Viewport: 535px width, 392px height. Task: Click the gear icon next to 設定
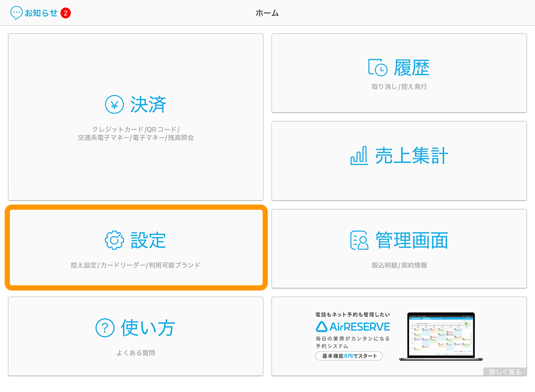tap(114, 240)
